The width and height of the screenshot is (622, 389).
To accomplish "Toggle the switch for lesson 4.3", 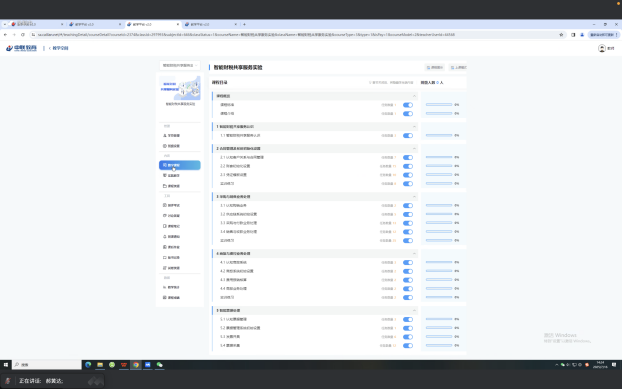I will pos(408,280).
